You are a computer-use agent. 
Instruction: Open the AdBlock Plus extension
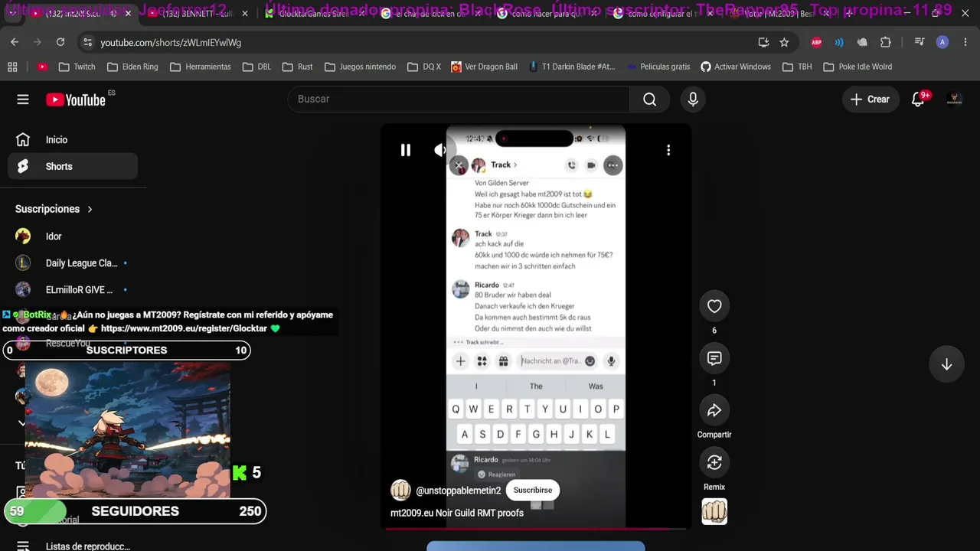[816, 42]
